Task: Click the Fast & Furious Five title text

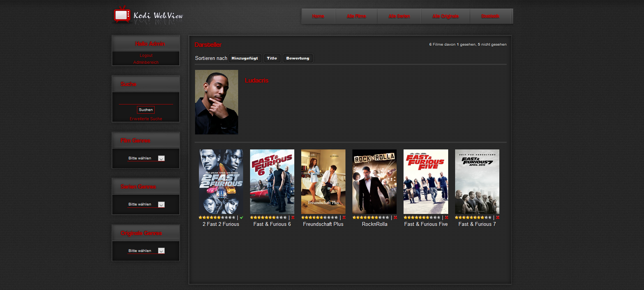Action: (426, 224)
